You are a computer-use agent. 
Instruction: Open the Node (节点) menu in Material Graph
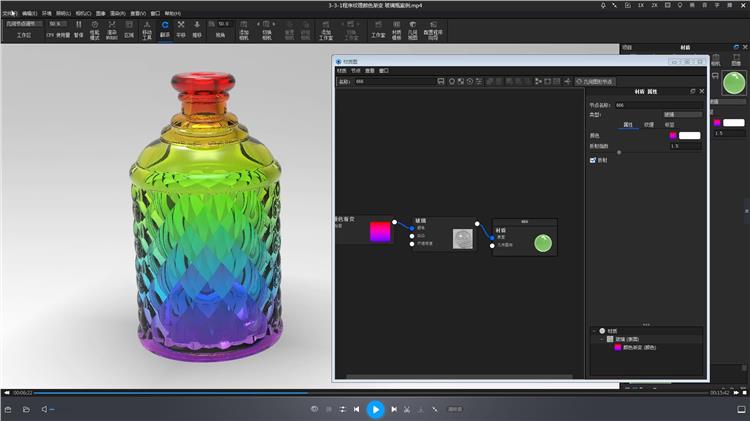coord(356,71)
